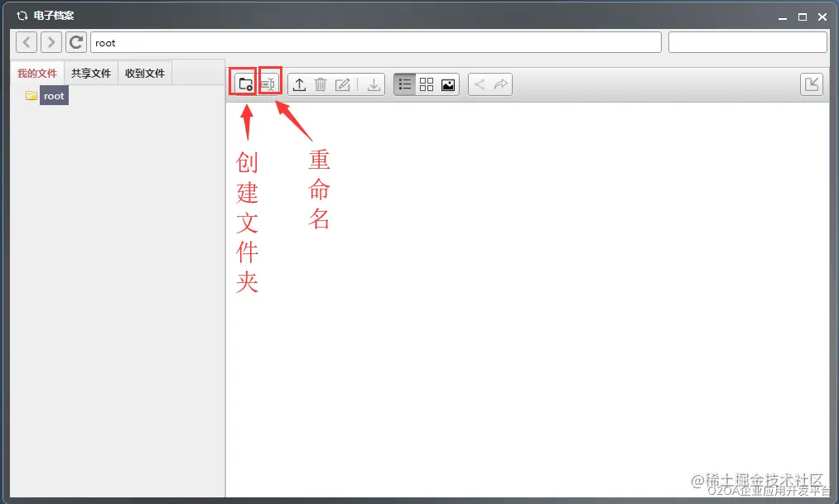This screenshot has height=504, width=839.
Task: Switch to list view
Action: (405, 84)
